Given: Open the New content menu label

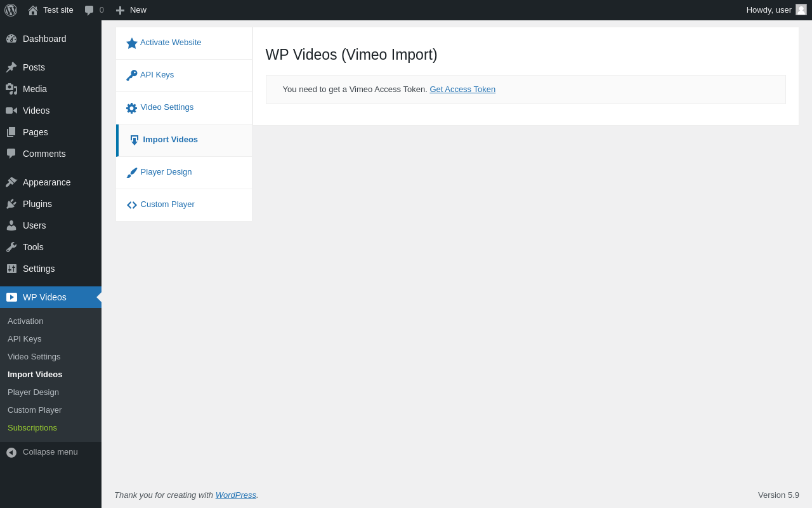Looking at the screenshot, I should pyautogui.click(x=138, y=10).
